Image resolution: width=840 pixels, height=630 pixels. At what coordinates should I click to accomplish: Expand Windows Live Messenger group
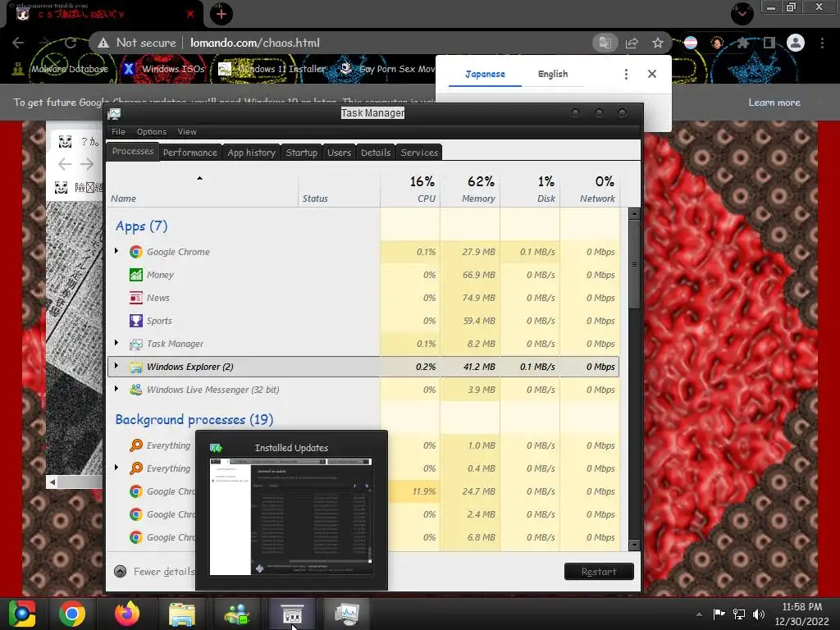[x=116, y=388]
